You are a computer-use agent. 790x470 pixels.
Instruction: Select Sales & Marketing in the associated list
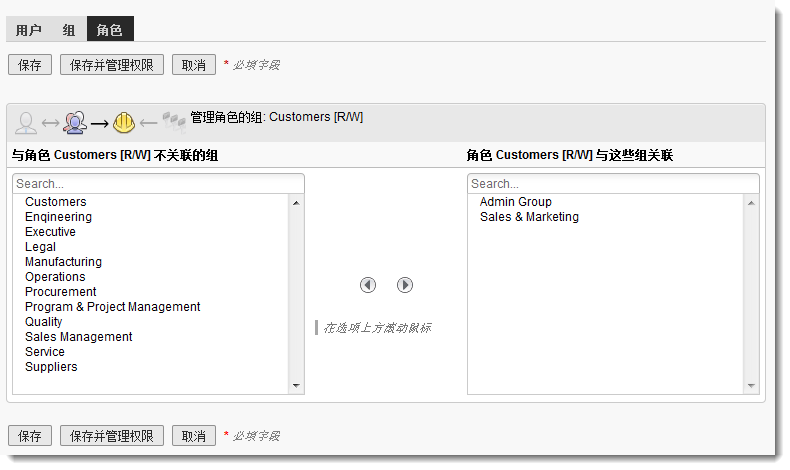point(529,217)
